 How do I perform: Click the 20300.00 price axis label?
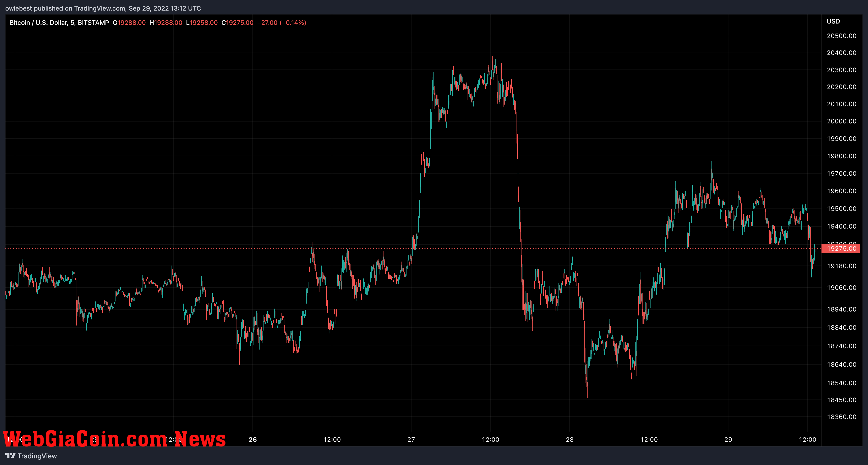(841, 70)
